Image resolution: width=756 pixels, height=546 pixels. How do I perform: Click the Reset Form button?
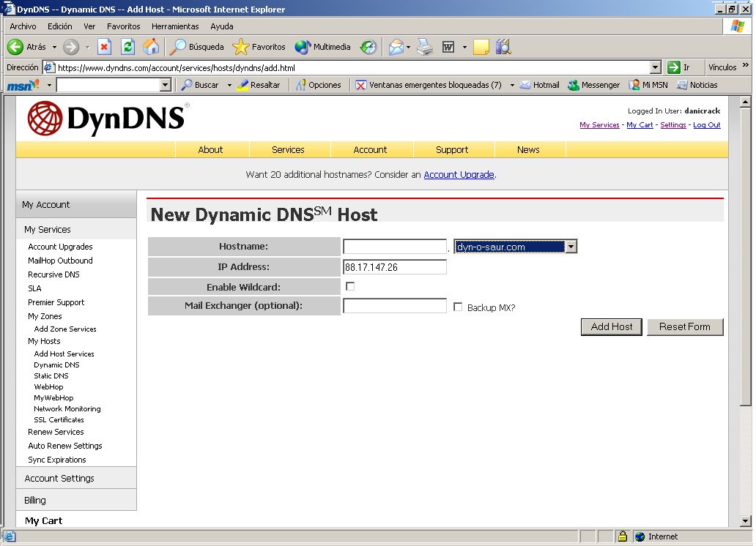[685, 326]
